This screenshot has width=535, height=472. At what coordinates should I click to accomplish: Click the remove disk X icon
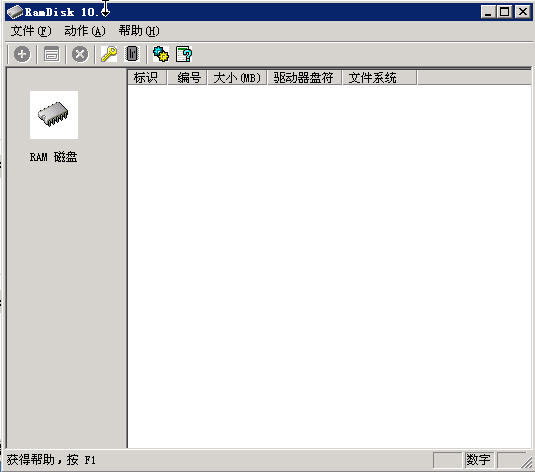(80, 54)
